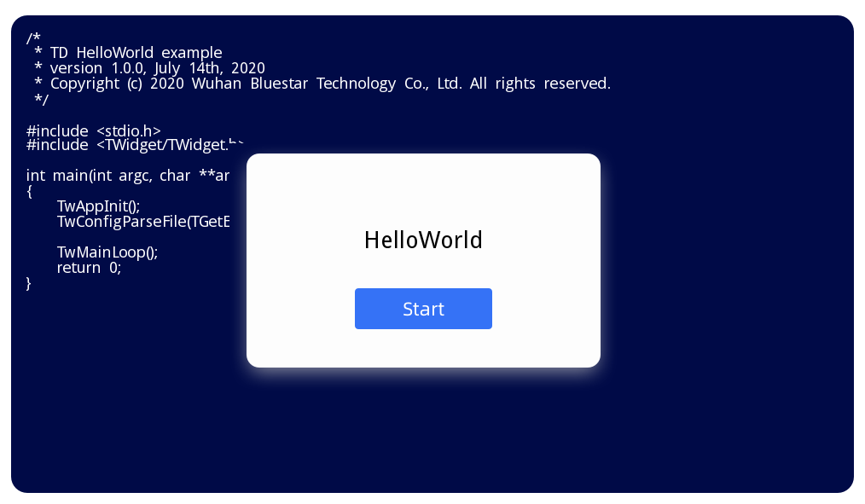Click the blue Start button
Viewport: 865px width, 504px height.
[423, 309]
